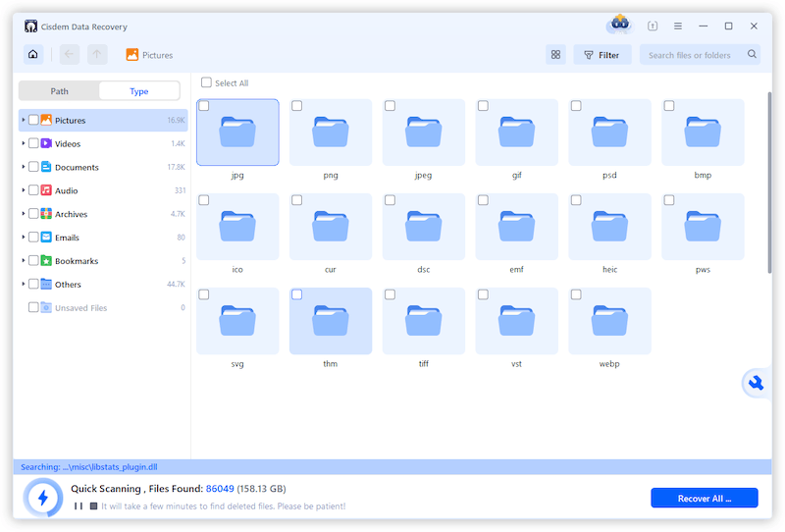Expand the Archives tree node

point(23,213)
